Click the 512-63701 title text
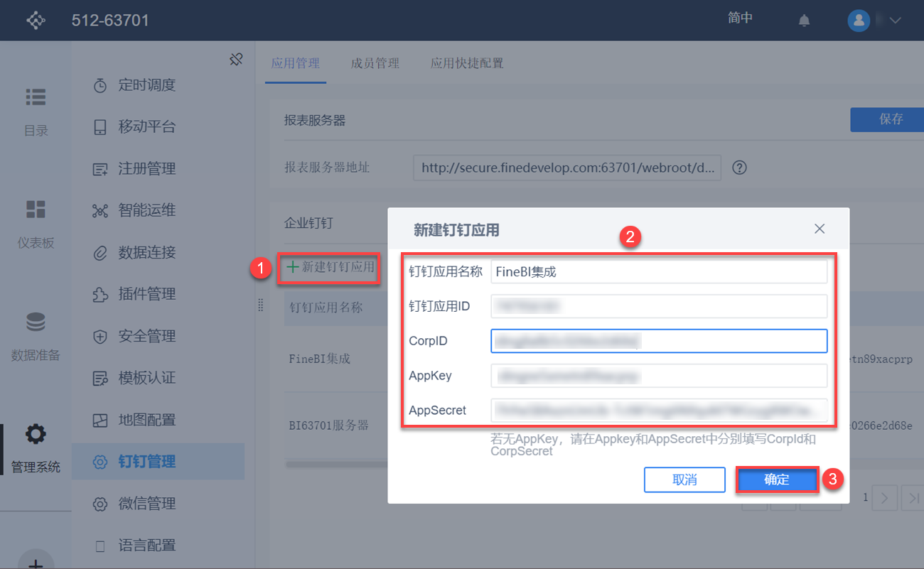924x569 pixels. coord(110,21)
